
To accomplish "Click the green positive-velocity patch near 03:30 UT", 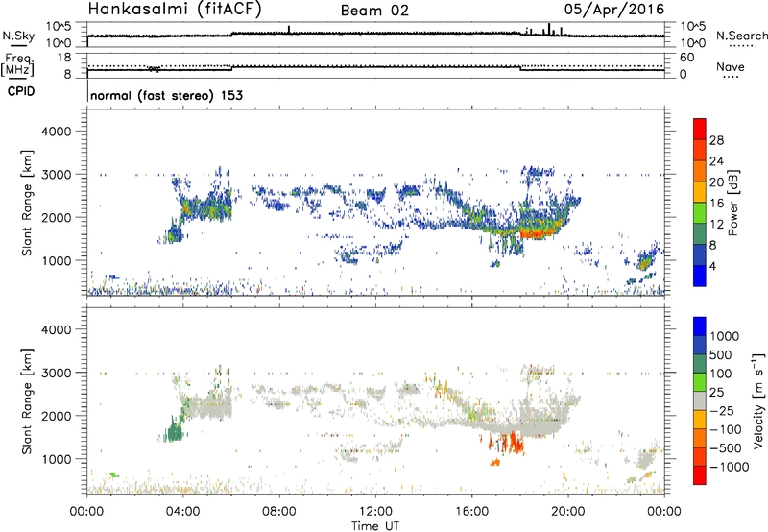I will coord(173,431).
